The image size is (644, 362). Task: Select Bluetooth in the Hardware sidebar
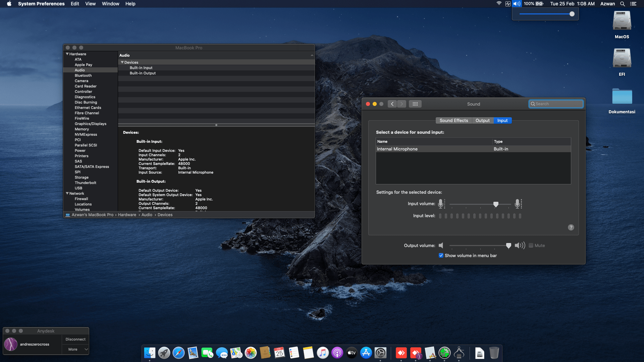(x=83, y=75)
